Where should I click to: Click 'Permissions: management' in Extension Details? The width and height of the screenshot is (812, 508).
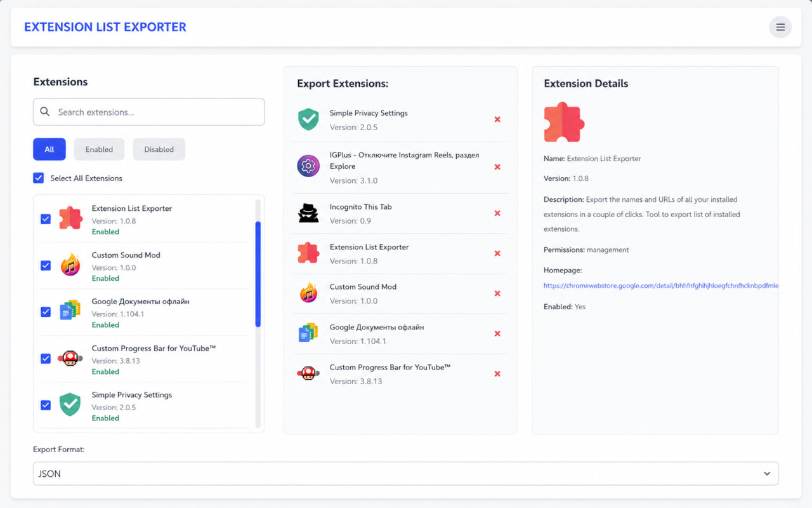point(587,250)
